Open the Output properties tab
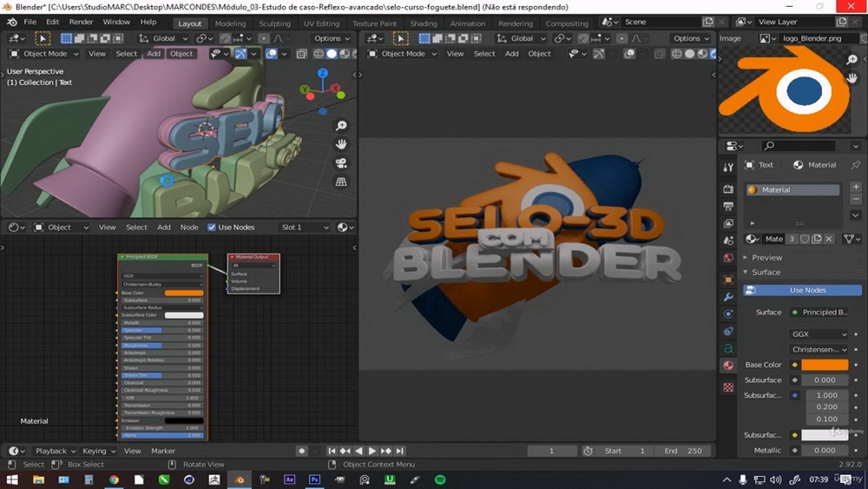 728,206
